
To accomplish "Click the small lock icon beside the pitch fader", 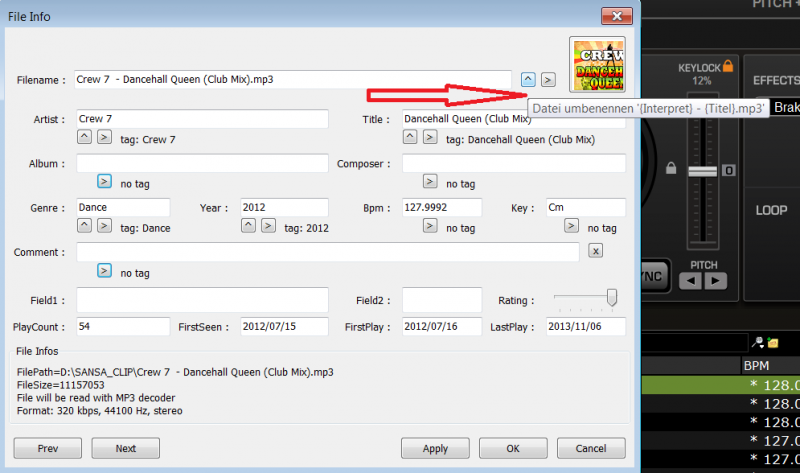I will tap(671, 168).
